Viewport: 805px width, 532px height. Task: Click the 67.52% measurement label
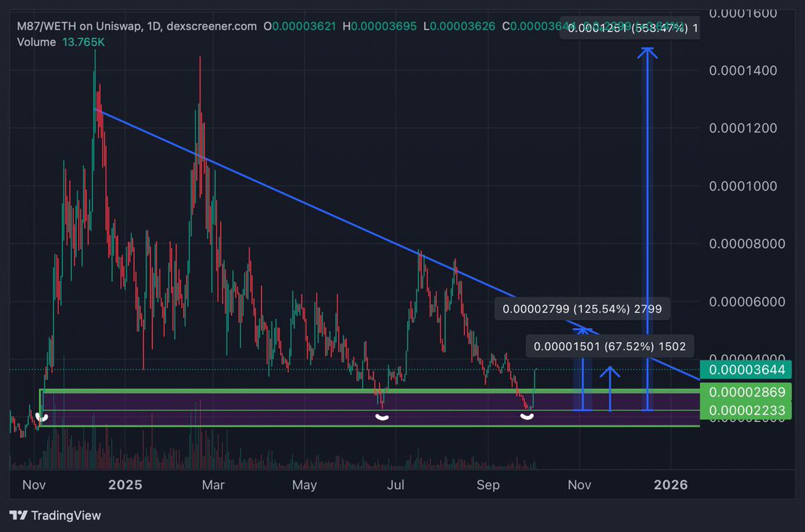coord(610,346)
